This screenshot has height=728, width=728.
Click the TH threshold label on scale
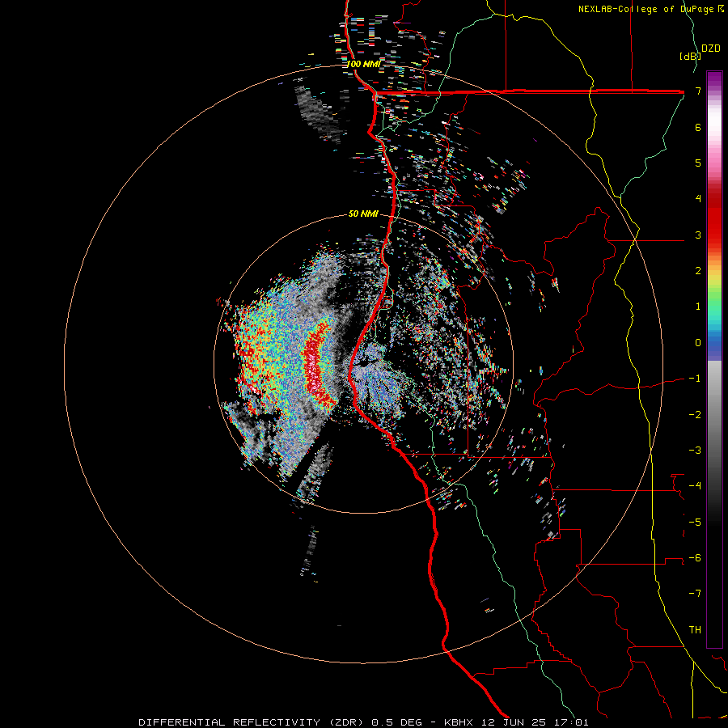click(695, 630)
